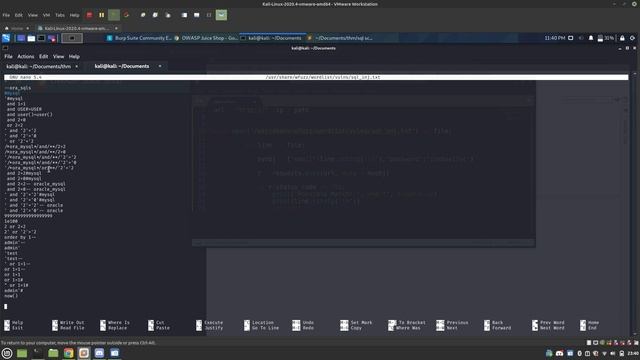Open the notifications bell in the Kali panel
This screenshot has height=360, width=640.
coord(591,38)
